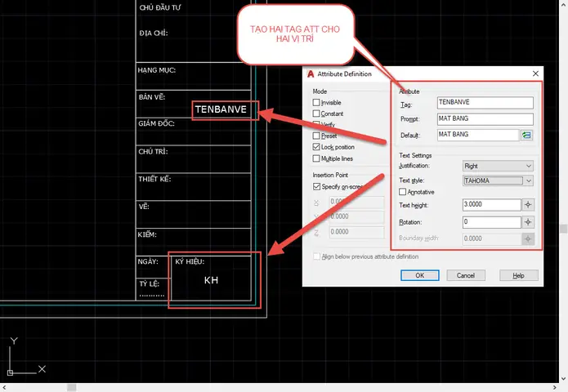Click the NGÀY label in title block
Image resolution: width=568 pixels, height=392 pixels.
click(148, 261)
